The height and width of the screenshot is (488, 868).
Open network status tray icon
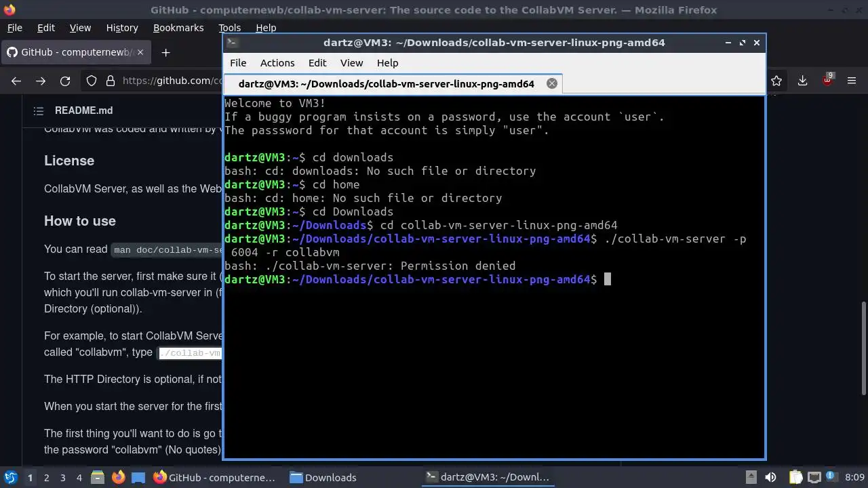click(814, 477)
